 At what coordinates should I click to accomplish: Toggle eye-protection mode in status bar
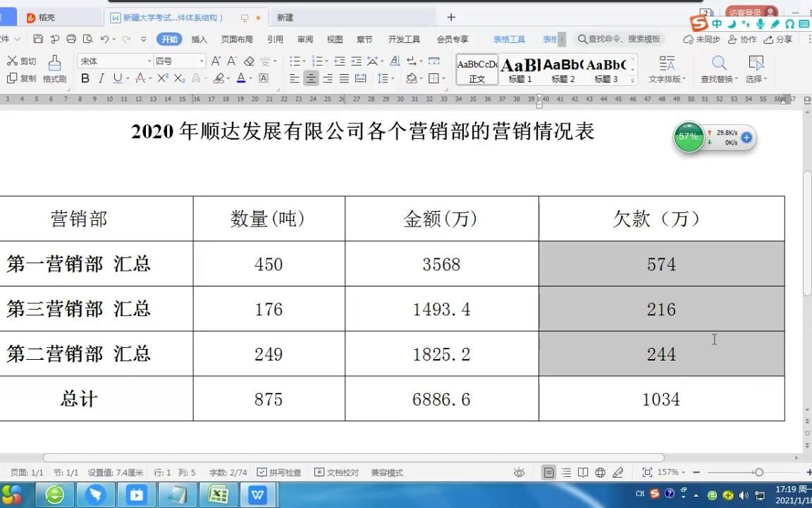click(x=519, y=472)
